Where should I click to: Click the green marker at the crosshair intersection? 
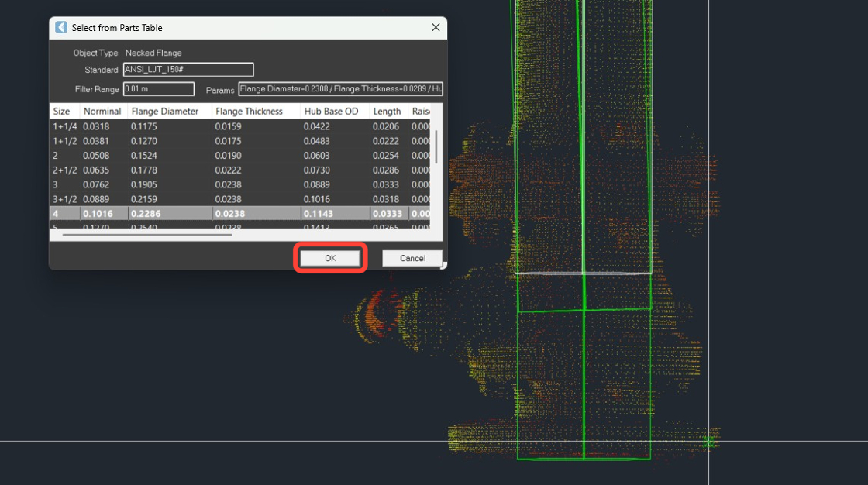pyautogui.click(x=708, y=442)
